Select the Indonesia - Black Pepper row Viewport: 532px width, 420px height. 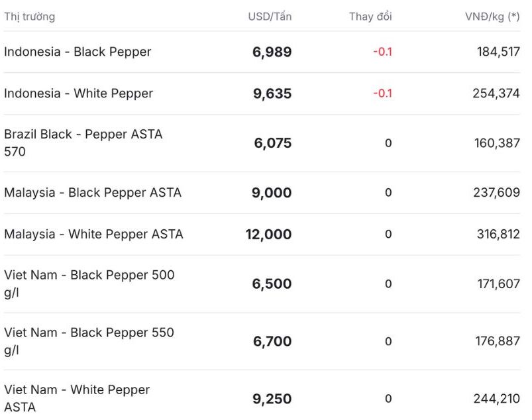[x=78, y=52]
